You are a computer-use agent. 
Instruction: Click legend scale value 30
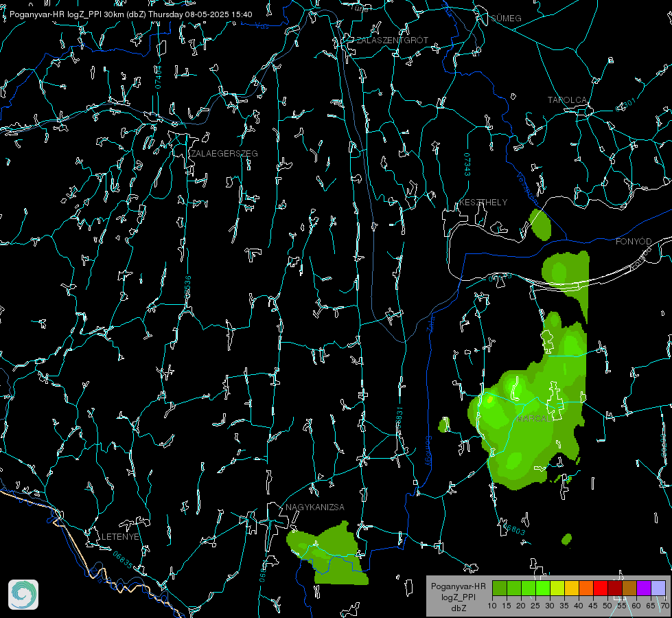550,606
